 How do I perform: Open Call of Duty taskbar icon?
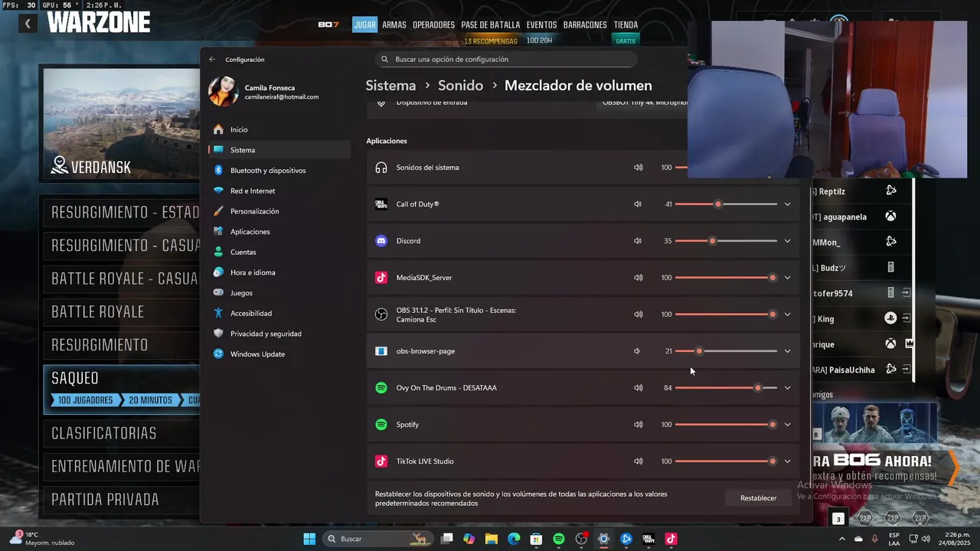pos(648,539)
